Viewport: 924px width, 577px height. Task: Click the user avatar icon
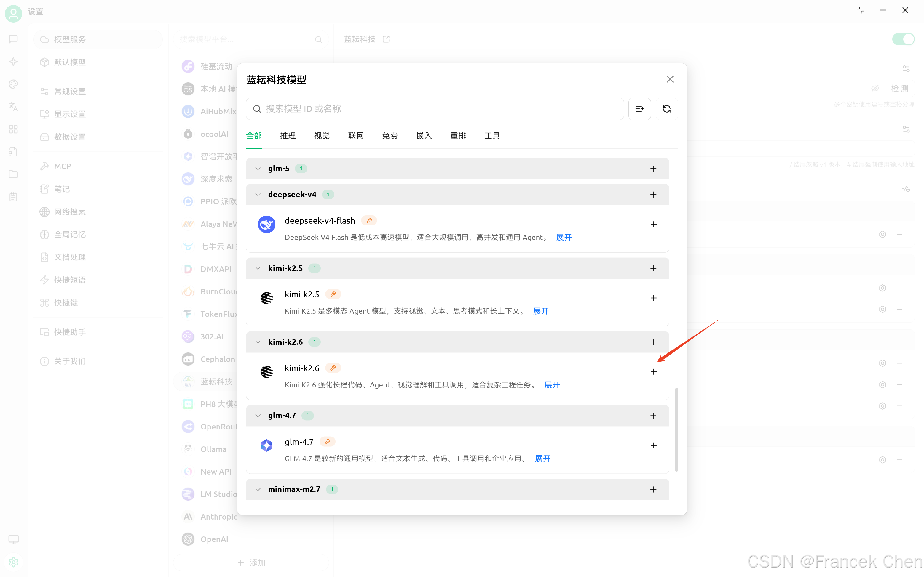click(x=13, y=13)
